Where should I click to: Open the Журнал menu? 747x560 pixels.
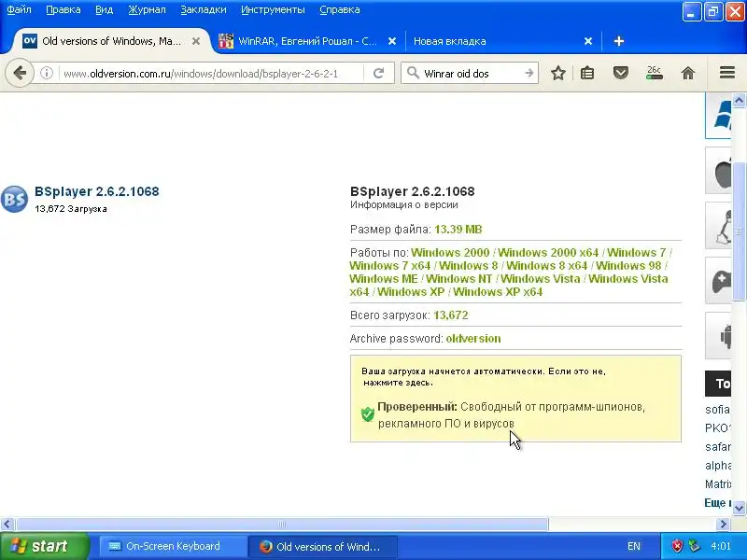147,9
